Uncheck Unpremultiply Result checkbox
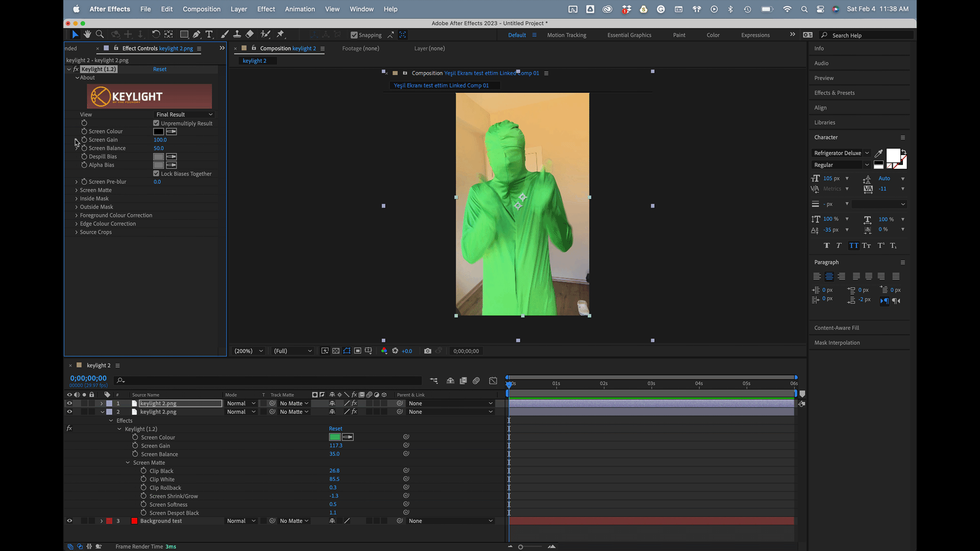 156,123
